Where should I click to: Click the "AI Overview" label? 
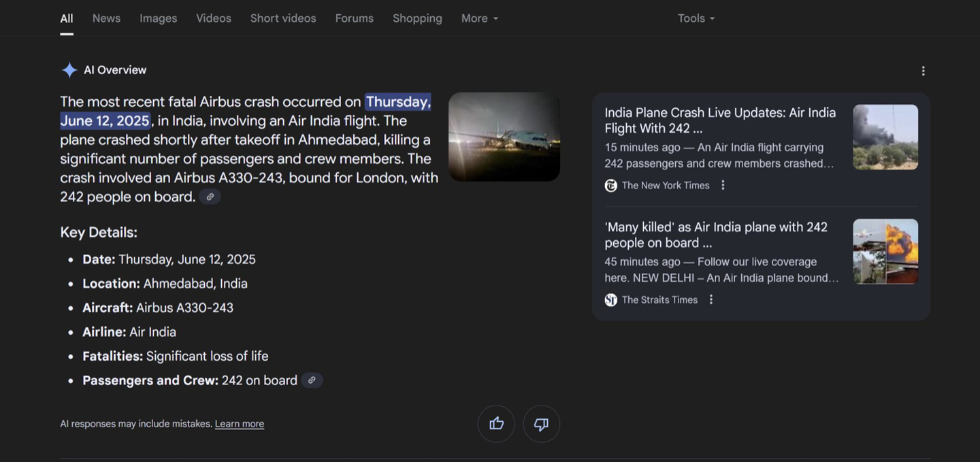pos(115,70)
